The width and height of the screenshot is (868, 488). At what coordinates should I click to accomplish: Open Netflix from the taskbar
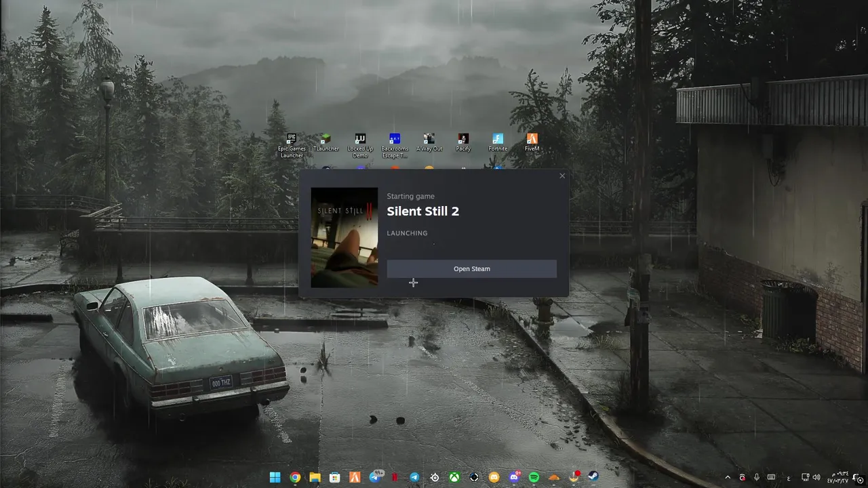point(395,477)
